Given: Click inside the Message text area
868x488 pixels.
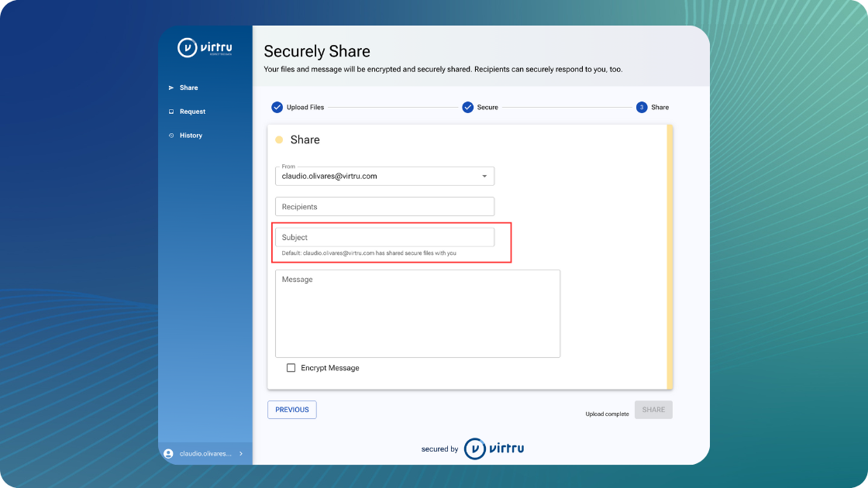Looking at the screenshot, I should (x=417, y=314).
